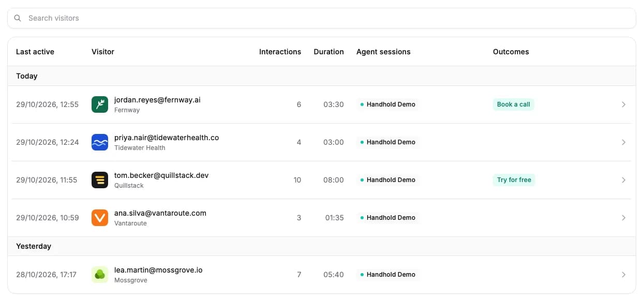The width and height of the screenshot is (644, 301).
Task: Click the Try for free outcome badge
Action: coord(514,180)
